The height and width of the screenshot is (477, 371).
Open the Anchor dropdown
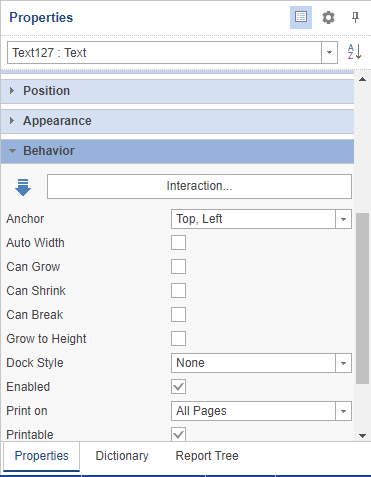343,219
